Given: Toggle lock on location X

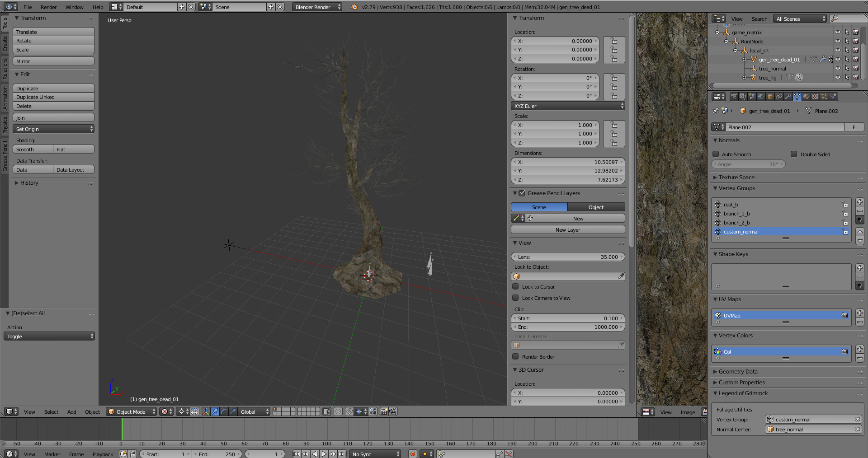Looking at the screenshot, I should [614, 41].
